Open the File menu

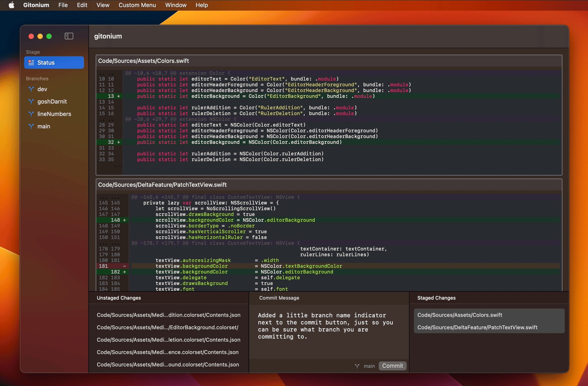click(x=63, y=5)
